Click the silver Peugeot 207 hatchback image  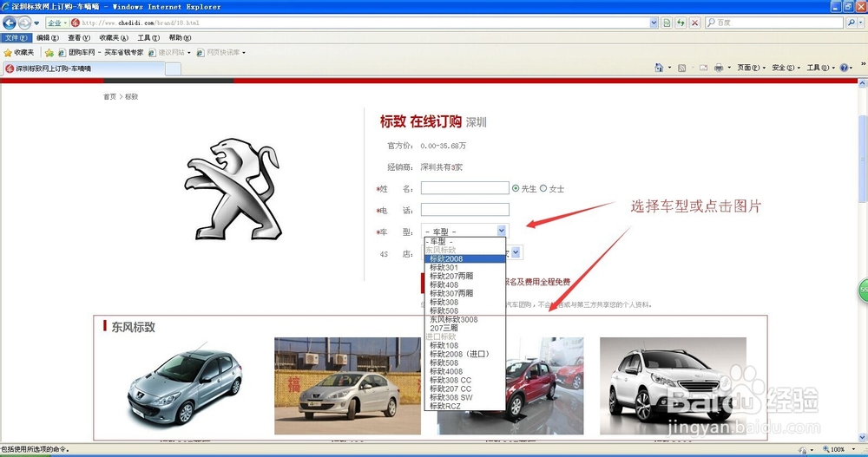(x=185, y=386)
